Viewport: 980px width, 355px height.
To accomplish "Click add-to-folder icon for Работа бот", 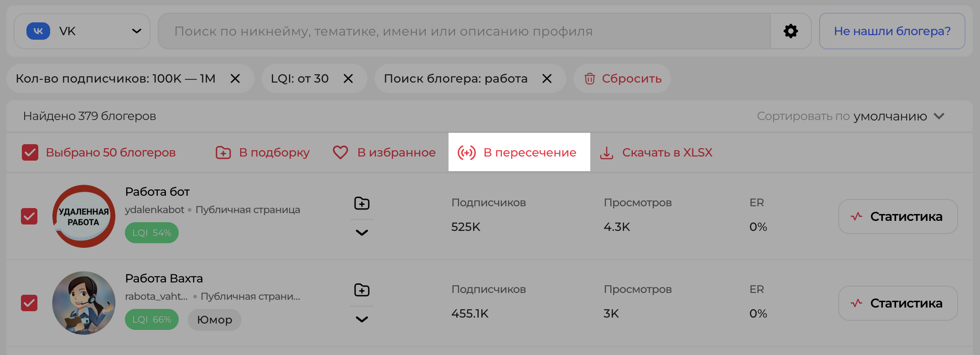I will tap(361, 203).
